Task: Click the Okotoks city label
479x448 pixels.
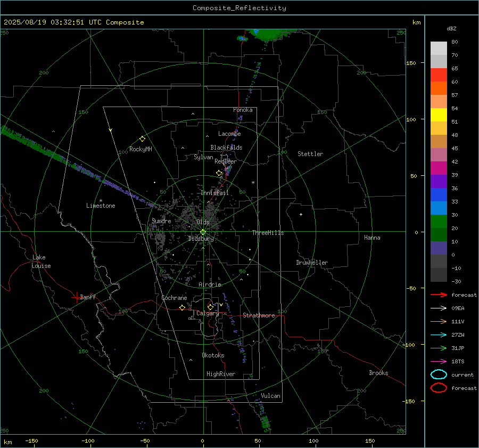Action: click(213, 355)
